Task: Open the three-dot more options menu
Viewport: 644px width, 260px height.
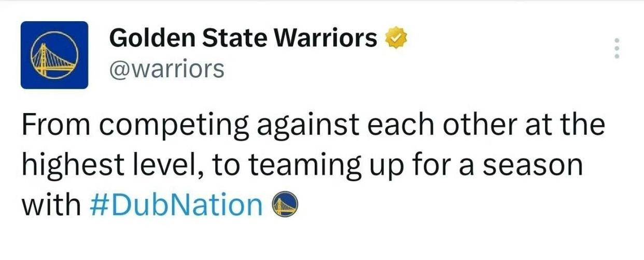Action: click(617, 48)
